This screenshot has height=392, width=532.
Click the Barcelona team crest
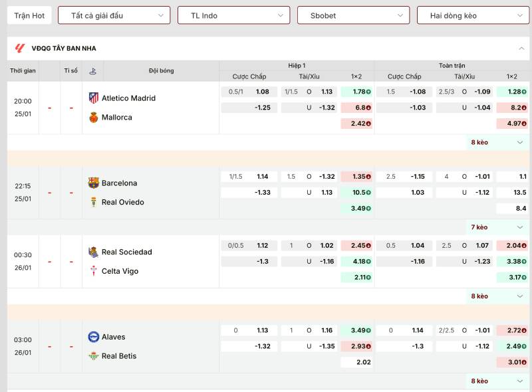click(x=93, y=183)
